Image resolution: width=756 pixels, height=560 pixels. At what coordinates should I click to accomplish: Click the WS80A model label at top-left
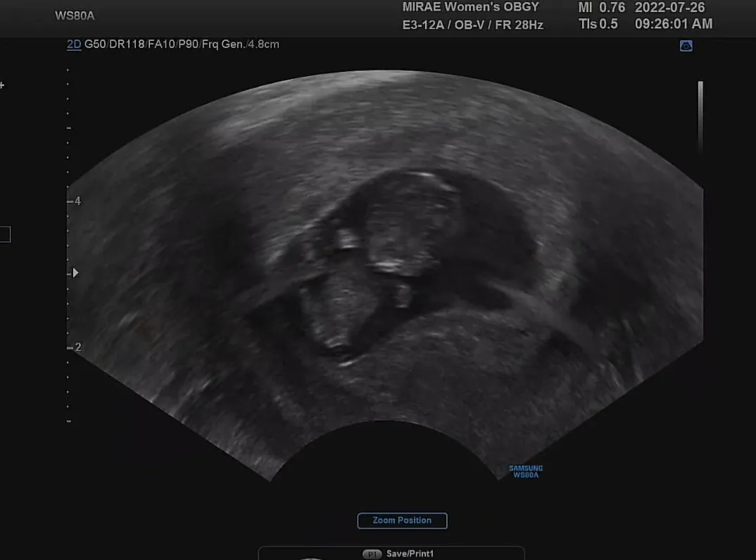(75, 16)
